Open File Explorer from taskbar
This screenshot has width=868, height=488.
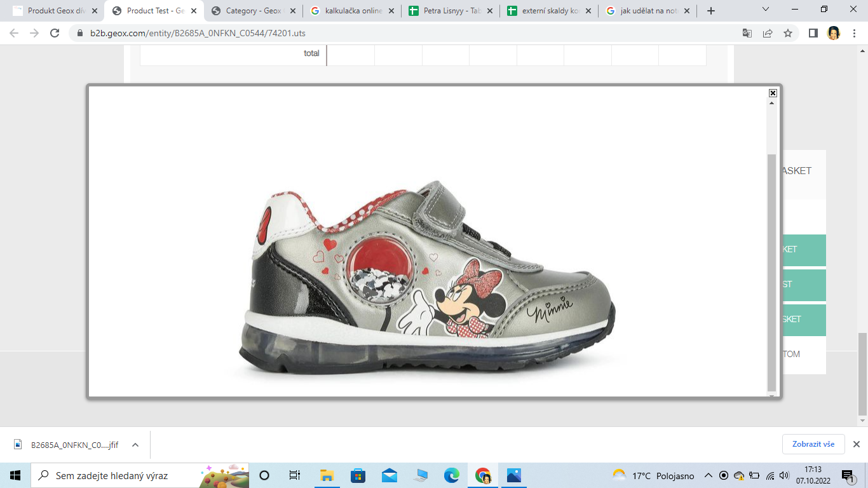tap(327, 475)
